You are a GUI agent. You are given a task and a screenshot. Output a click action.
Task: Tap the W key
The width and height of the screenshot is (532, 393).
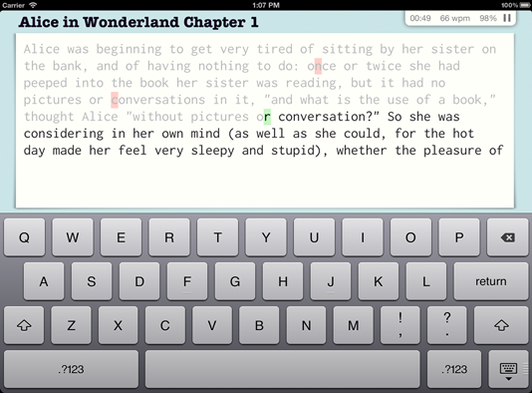tap(73, 237)
